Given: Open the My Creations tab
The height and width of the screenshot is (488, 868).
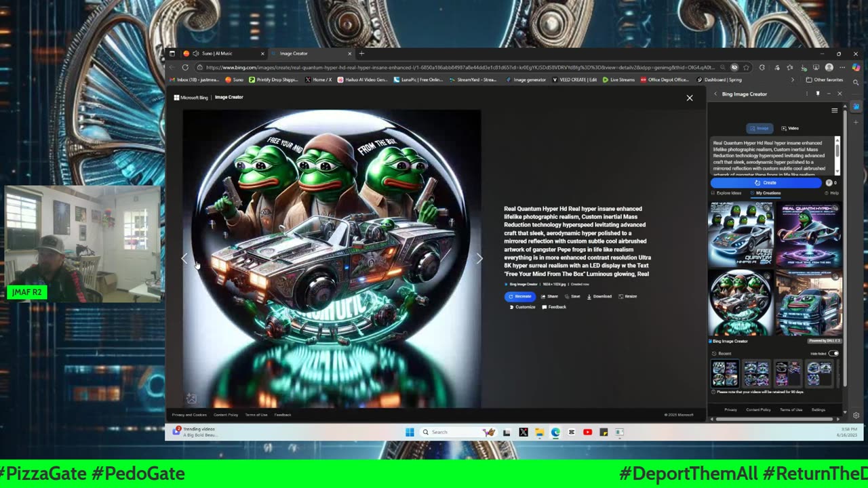Looking at the screenshot, I should pyautogui.click(x=766, y=193).
